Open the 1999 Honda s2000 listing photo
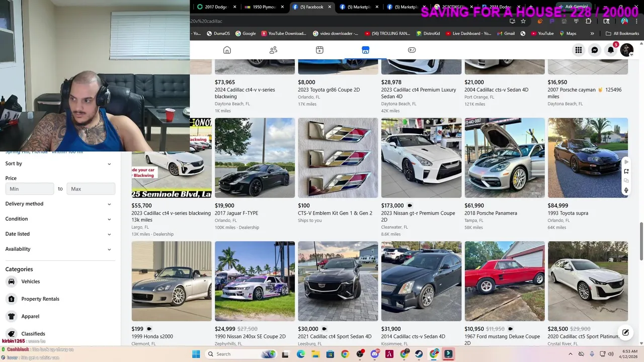Screen dimensions: 644x362 [x=172, y=281]
